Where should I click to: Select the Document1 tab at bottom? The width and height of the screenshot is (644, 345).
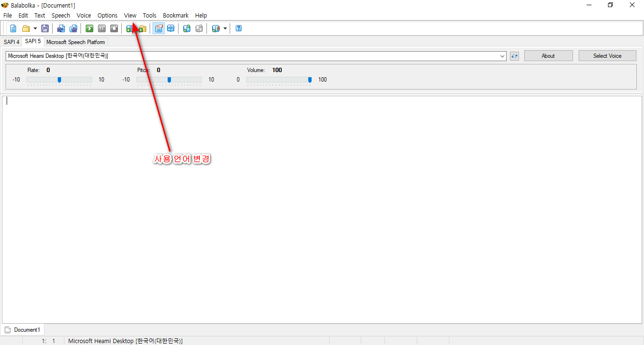23,330
